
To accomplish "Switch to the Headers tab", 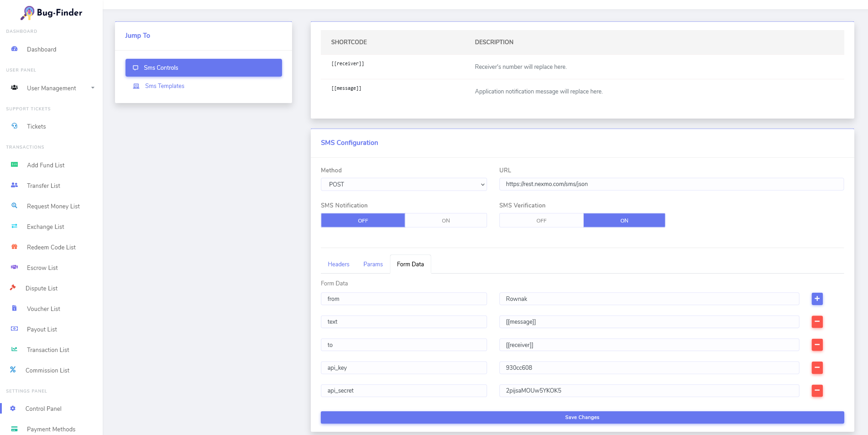I will coord(338,264).
